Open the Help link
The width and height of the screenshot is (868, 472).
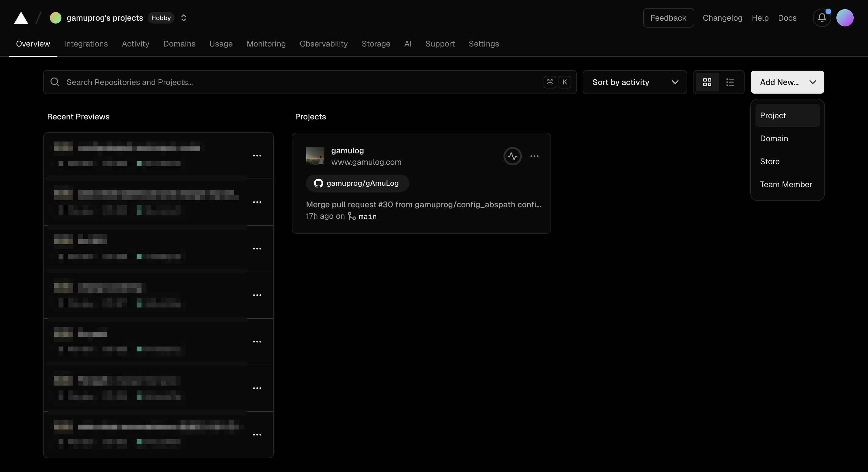pyautogui.click(x=760, y=18)
